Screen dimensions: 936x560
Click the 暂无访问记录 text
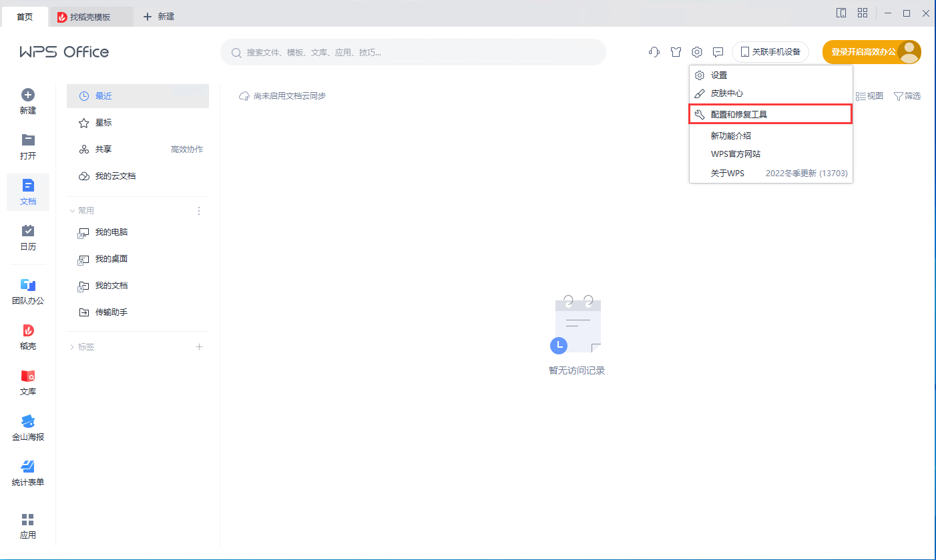(x=577, y=370)
